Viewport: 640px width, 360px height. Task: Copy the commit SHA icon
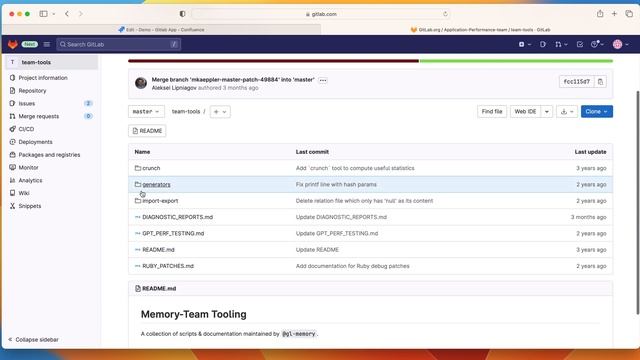[x=600, y=82]
